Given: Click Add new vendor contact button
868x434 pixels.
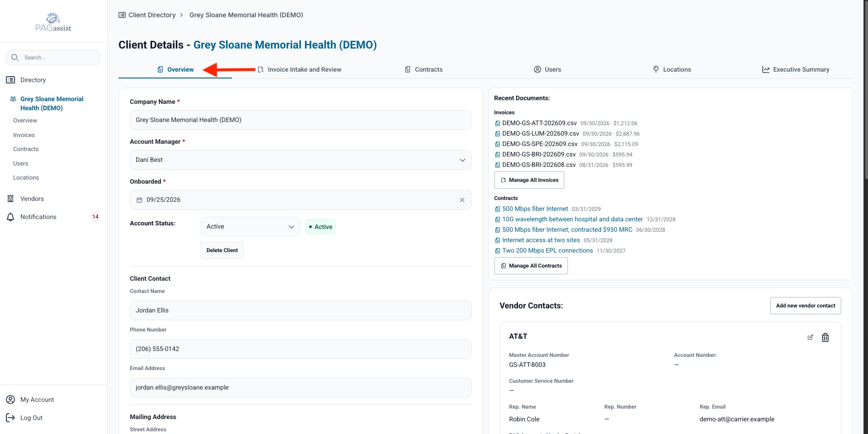Looking at the screenshot, I should (x=806, y=306).
